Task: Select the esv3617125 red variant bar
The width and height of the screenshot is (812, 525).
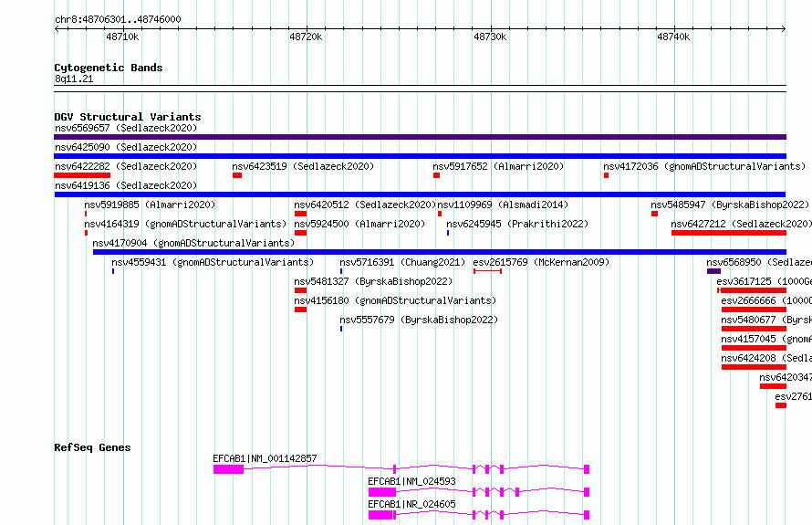Action: pyautogui.click(x=752, y=290)
